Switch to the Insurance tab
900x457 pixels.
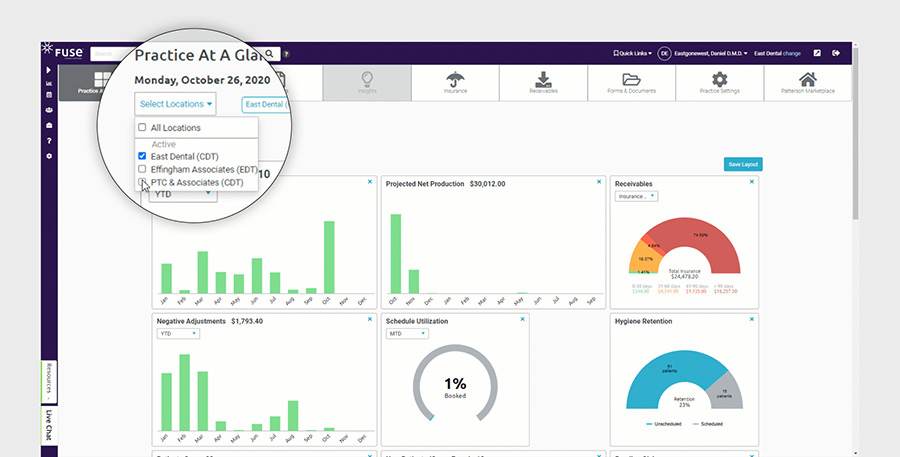tap(455, 83)
